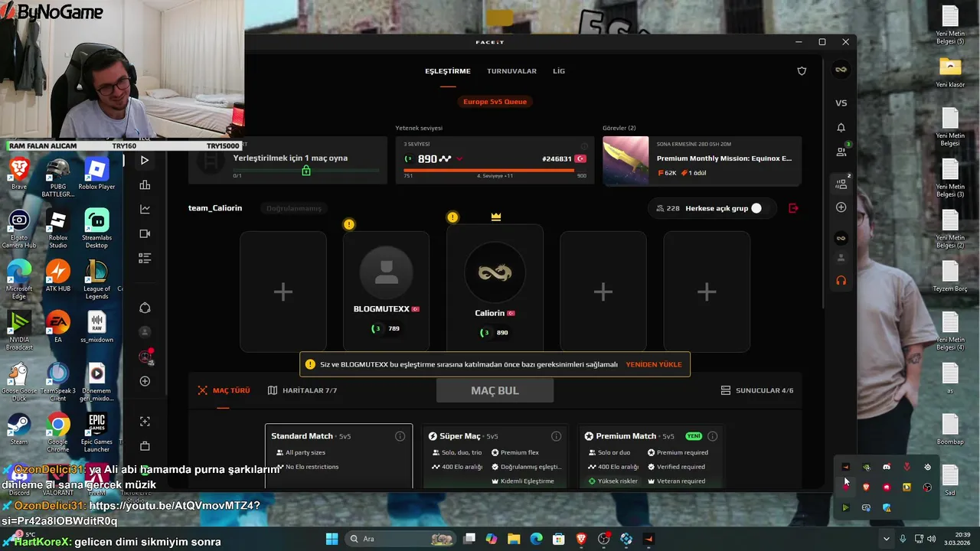Click the play triangle icon in left sidebar
The image size is (980, 551).
145,161
